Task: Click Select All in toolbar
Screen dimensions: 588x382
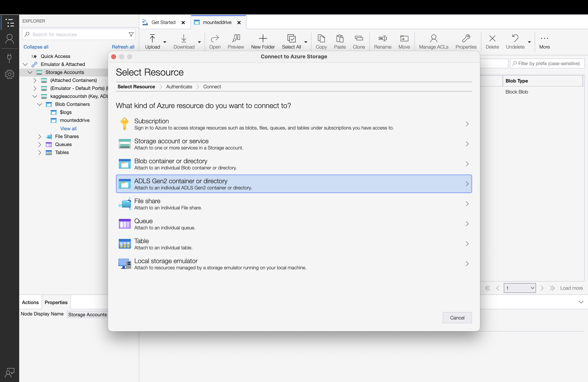Action: [x=291, y=42]
